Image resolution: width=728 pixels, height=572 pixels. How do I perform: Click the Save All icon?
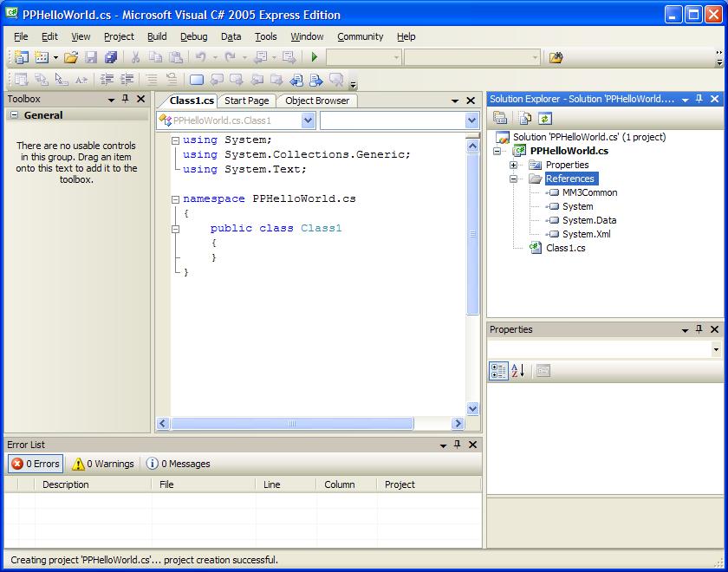click(111, 57)
